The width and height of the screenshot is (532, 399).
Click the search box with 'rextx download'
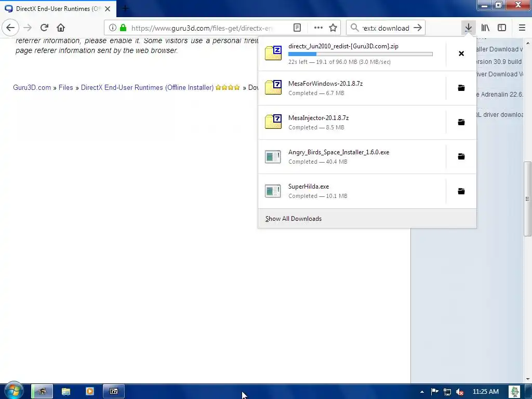(x=385, y=28)
